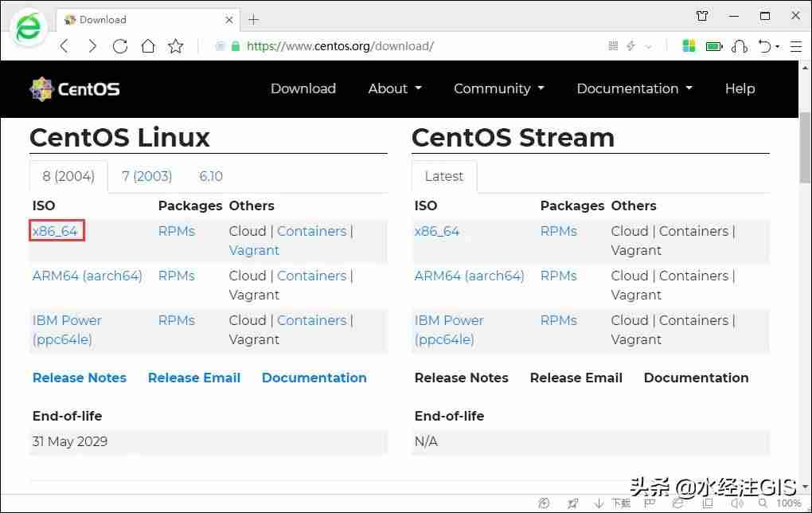Image resolution: width=812 pixels, height=513 pixels.
Task: Click the '31 May 2029' end-of-life text
Action: tap(70, 441)
